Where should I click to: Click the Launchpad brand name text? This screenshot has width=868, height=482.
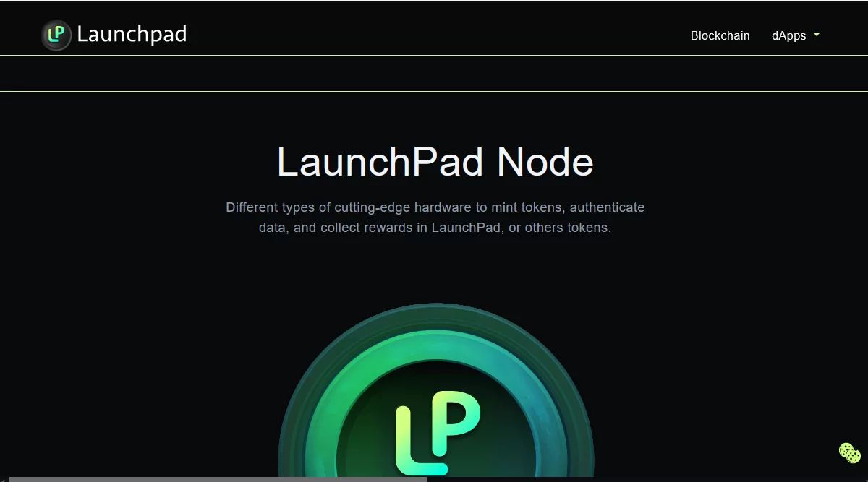[x=132, y=34]
